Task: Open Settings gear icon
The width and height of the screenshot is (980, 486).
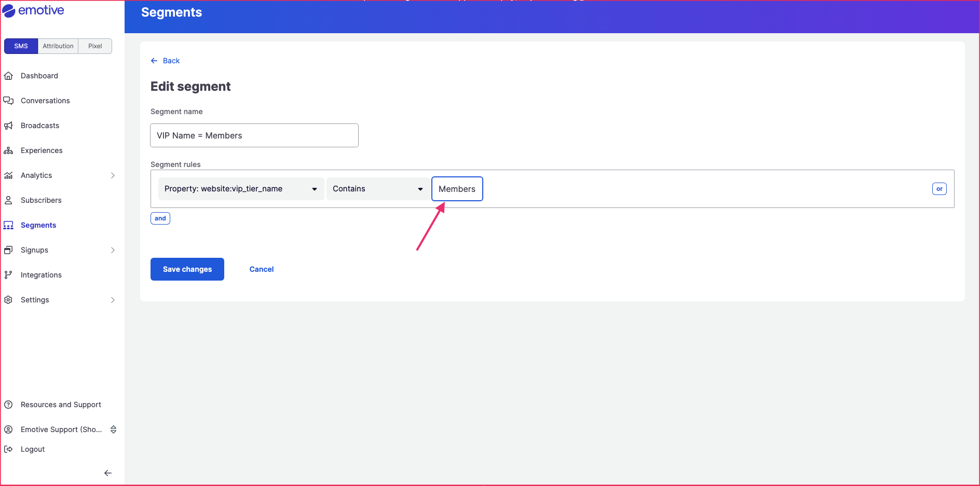Action: coord(8,300)
